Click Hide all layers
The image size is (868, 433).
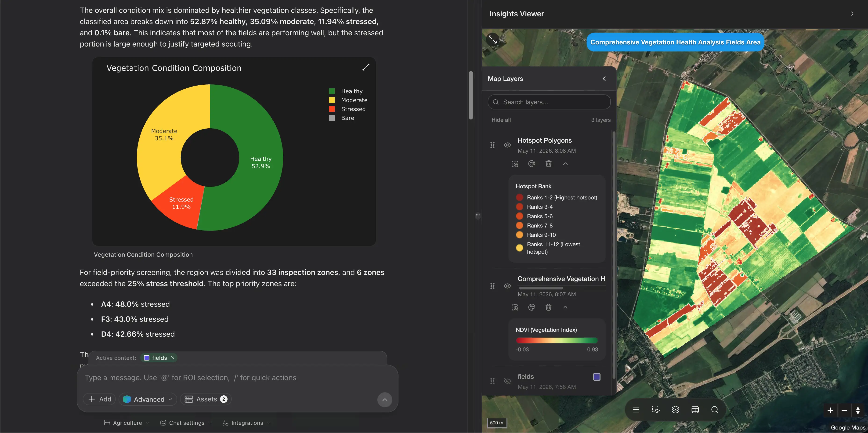[501, 120]
